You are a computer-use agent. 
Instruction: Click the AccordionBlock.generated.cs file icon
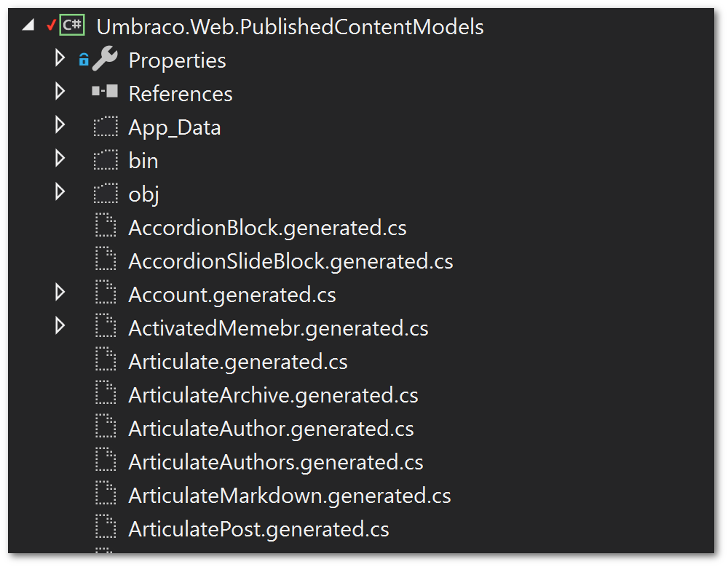coord(106,227)
